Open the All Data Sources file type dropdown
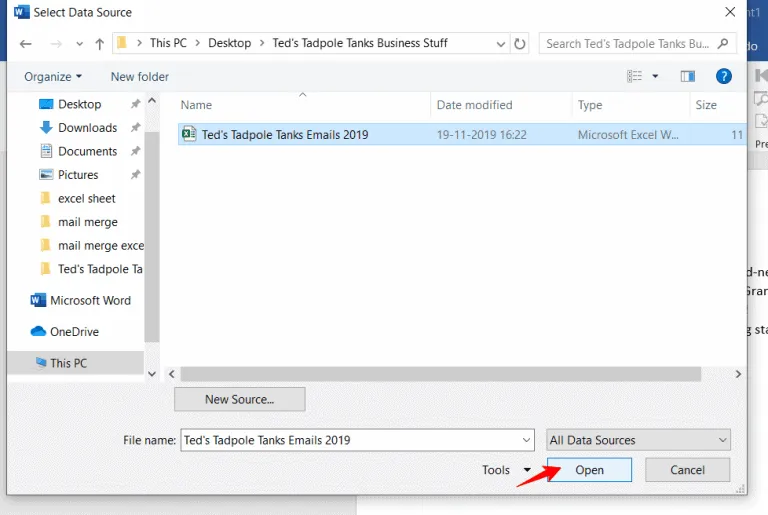This screenshot has height=515, width=768. click(638, 440)
